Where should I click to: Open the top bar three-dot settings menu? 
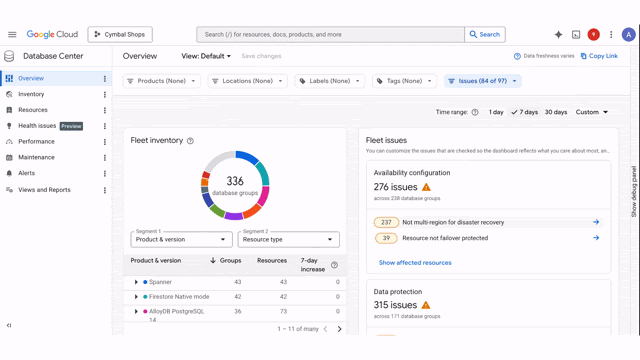[x=611, y=35]
